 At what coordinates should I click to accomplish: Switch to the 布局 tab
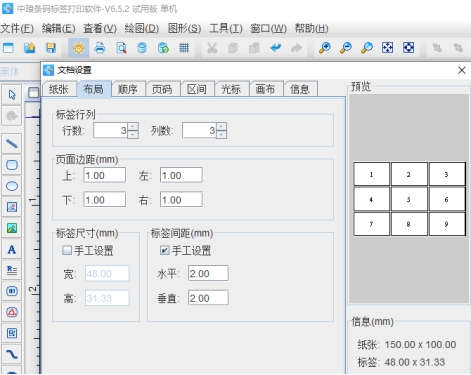[94, 89]
